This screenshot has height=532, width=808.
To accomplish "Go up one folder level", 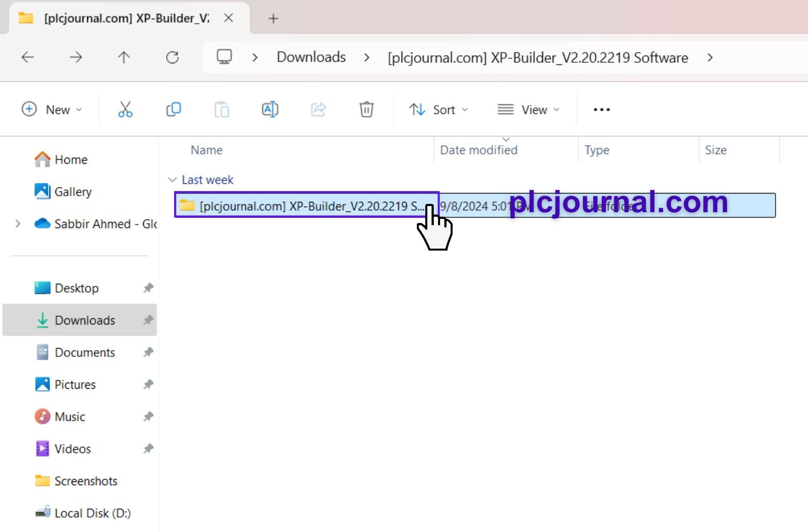I will click(124, 57).
